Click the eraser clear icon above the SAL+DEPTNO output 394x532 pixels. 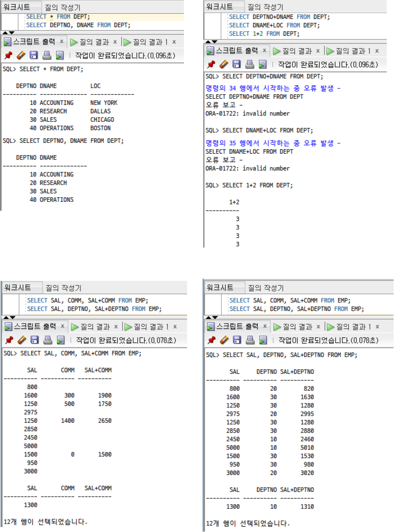coord(224,340)
